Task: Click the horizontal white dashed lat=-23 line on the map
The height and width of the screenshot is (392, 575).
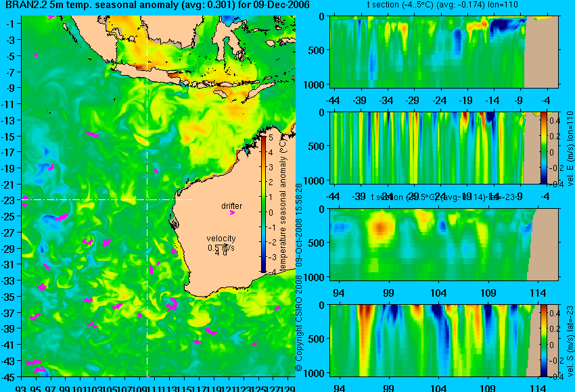Action: (107, 199)
